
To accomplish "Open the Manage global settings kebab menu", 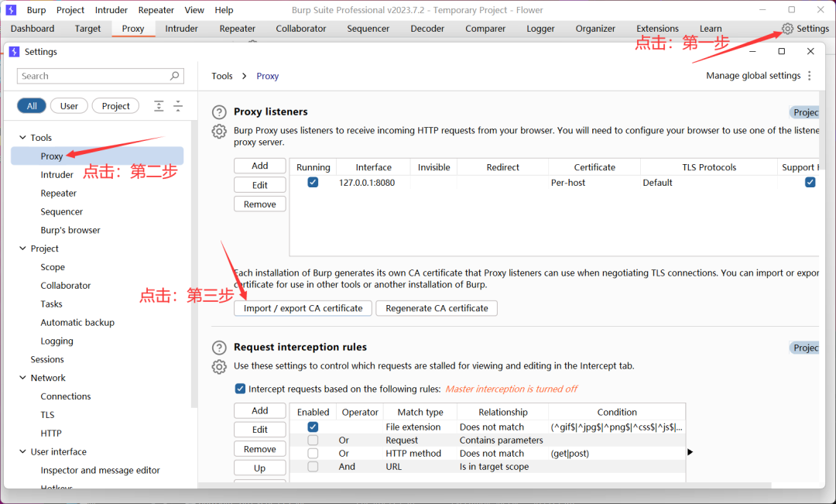I will [810, 76].
